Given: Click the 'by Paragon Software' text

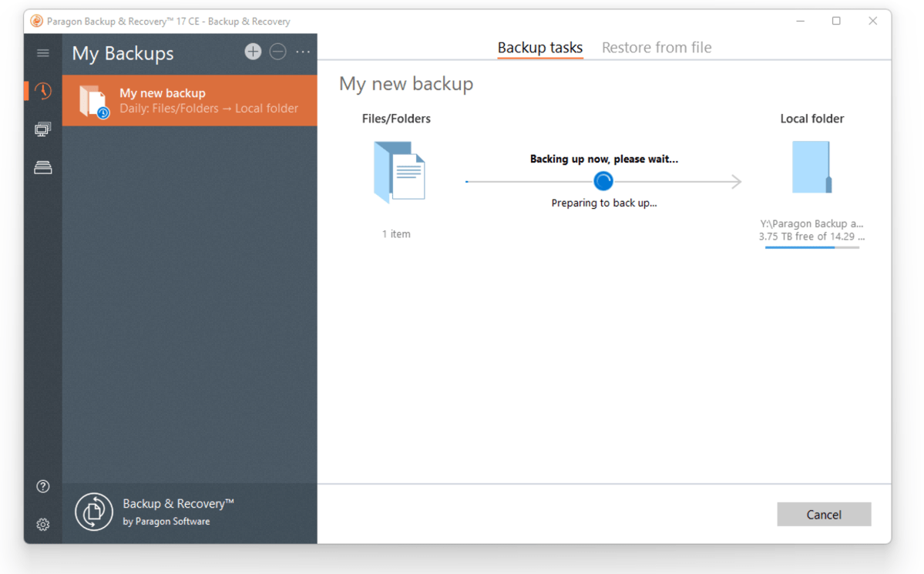Looking at the screenshot, I should (x=166, y=522).
